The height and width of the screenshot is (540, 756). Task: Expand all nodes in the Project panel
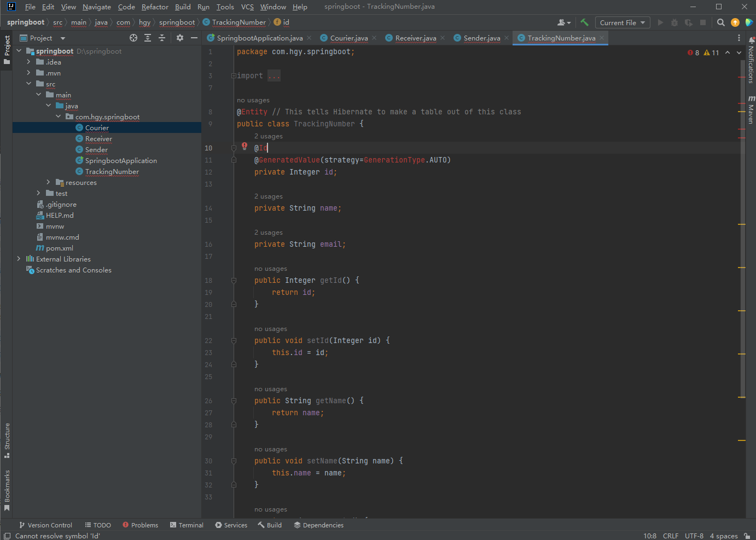click(148, 38)
